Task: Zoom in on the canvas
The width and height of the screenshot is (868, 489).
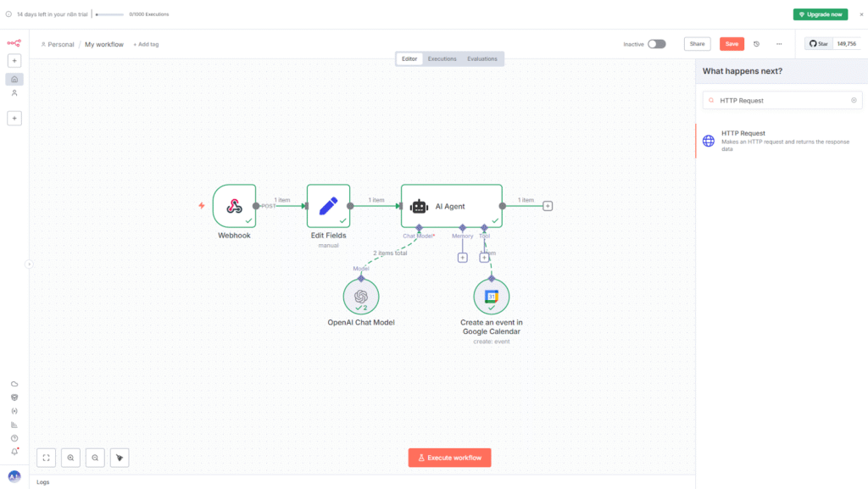Action: pos(70,458)
